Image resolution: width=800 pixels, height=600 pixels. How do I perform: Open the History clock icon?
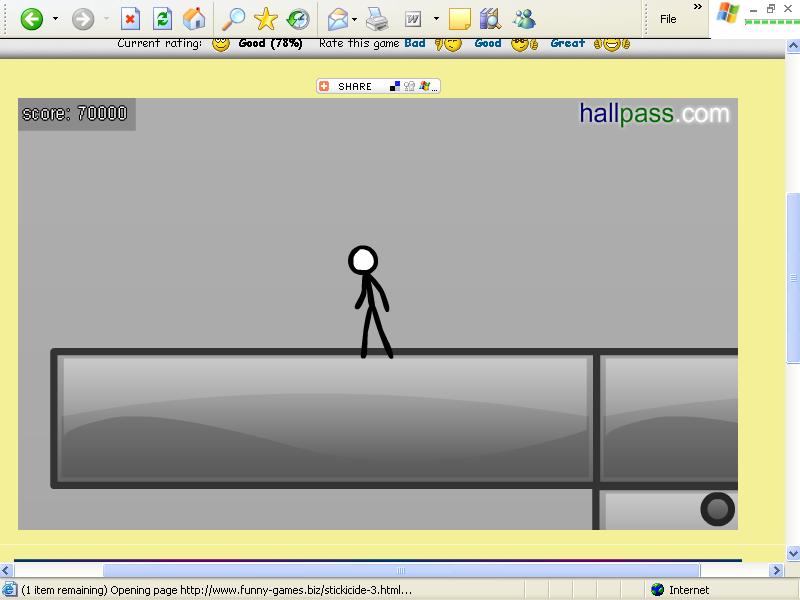298,19
